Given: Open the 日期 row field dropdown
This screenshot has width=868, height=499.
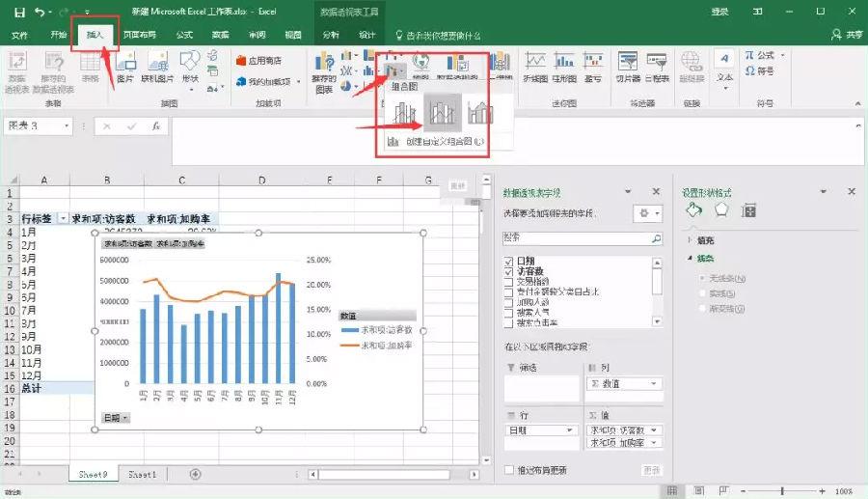Looking at the screenshot, I should point(569,430).
